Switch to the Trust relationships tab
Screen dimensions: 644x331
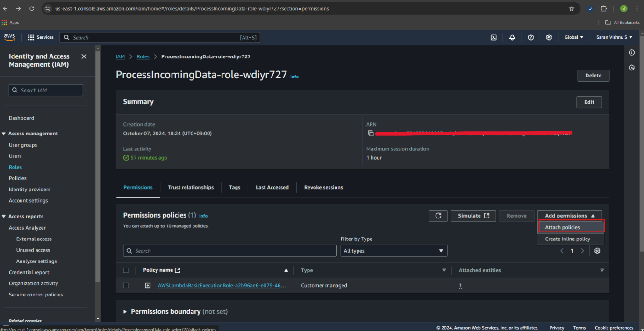(191, 187)
